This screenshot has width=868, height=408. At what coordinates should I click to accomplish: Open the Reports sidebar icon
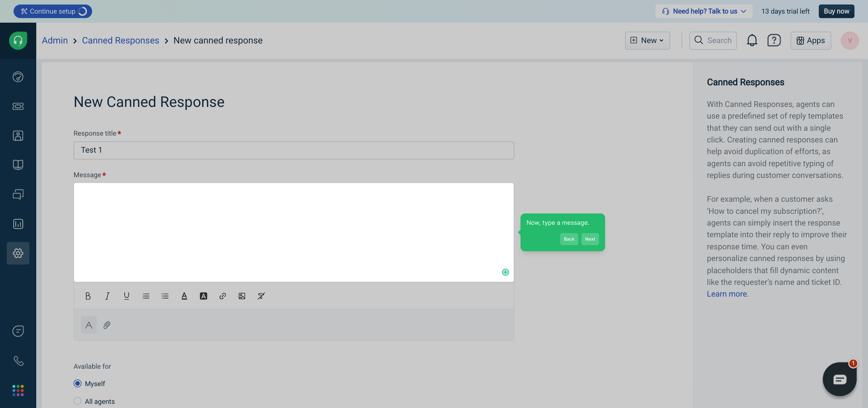[18, 224]
